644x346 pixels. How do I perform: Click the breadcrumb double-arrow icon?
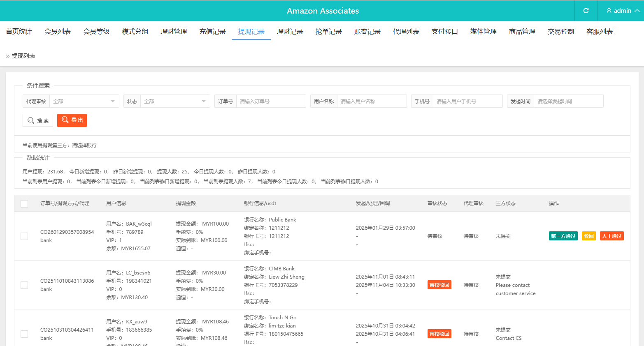8,56
